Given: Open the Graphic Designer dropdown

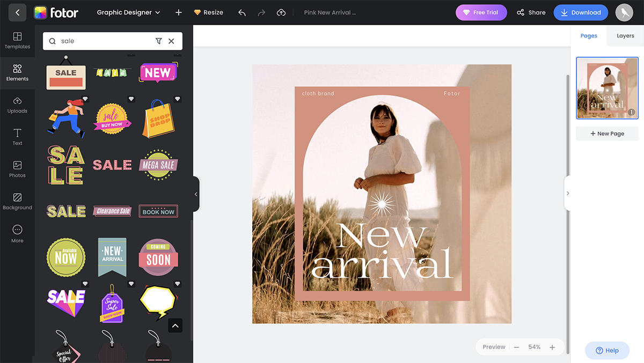Looking at the screenshot, I should [x=128, y=12].
